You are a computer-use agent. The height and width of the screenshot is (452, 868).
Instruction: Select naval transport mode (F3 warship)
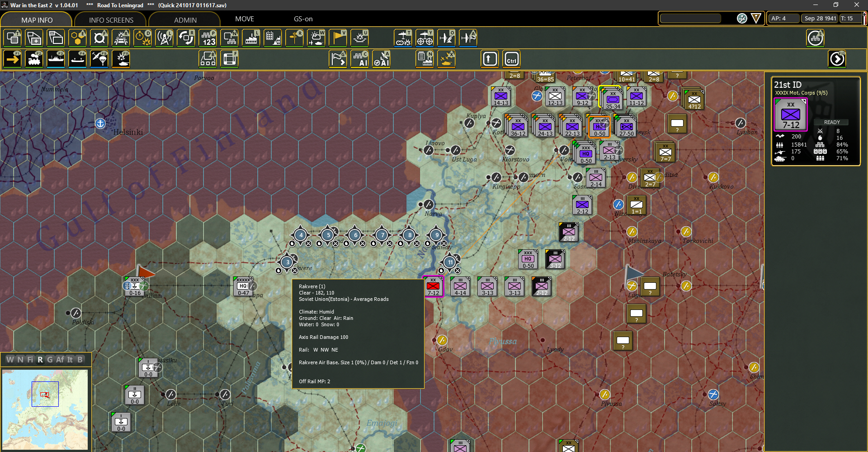(56, 59)
